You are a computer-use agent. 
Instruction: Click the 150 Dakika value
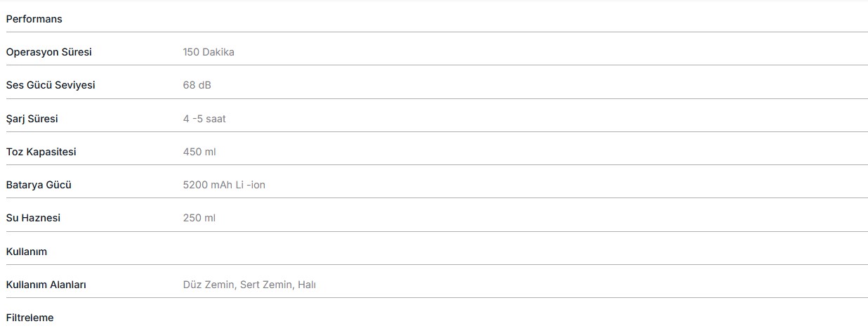point(209,52)
